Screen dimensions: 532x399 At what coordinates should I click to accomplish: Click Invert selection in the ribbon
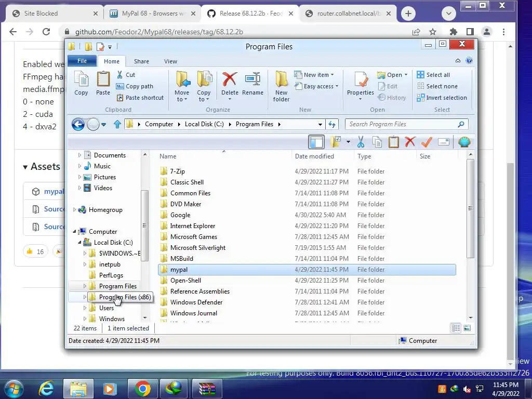tap(442, 98)
